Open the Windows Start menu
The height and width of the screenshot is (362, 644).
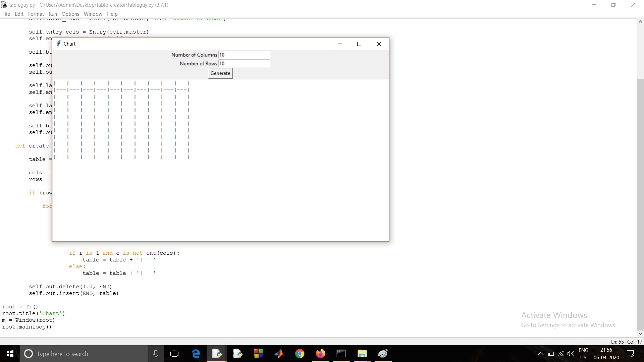tap(10, 354)
